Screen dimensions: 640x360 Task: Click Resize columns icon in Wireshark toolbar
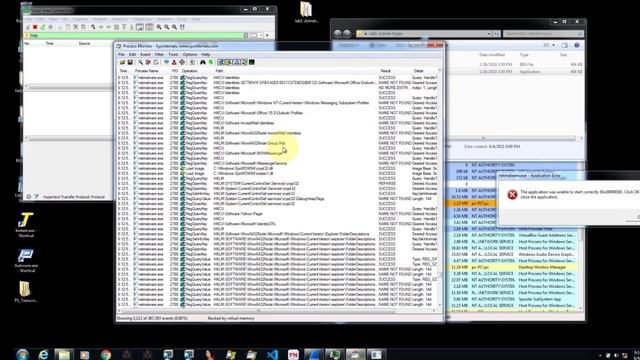click(182, 27)
